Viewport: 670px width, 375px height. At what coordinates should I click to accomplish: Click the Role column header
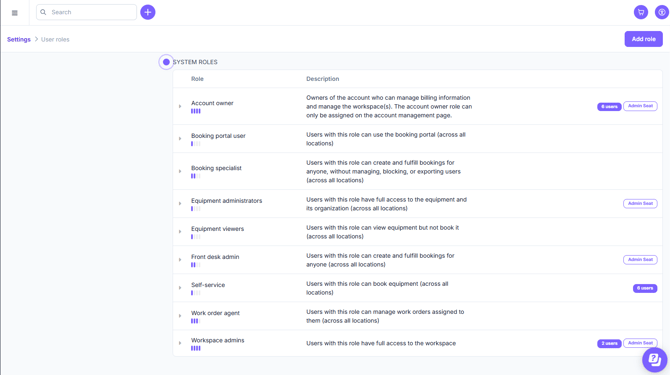click(x=197, y=79)
